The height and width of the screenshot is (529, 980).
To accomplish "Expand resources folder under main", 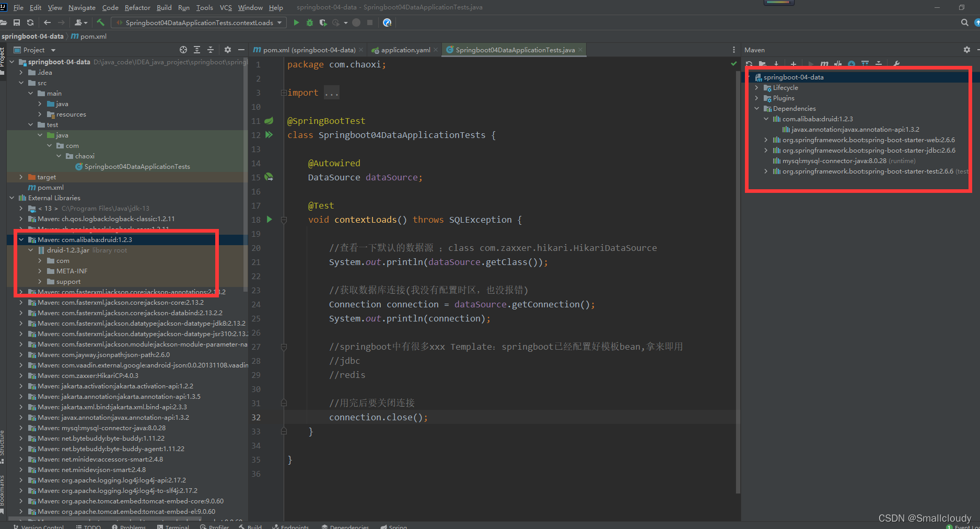I will pos(40,114).
